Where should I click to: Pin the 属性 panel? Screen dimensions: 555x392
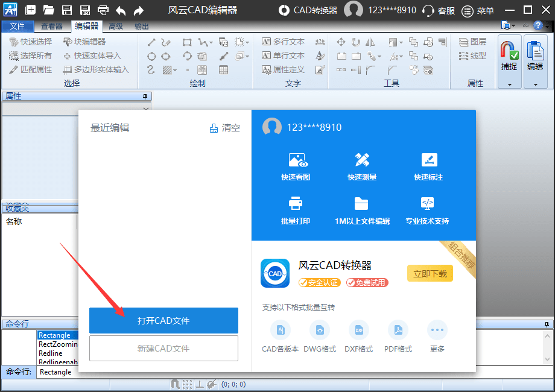pyautogui.click(x=145, y=96)
